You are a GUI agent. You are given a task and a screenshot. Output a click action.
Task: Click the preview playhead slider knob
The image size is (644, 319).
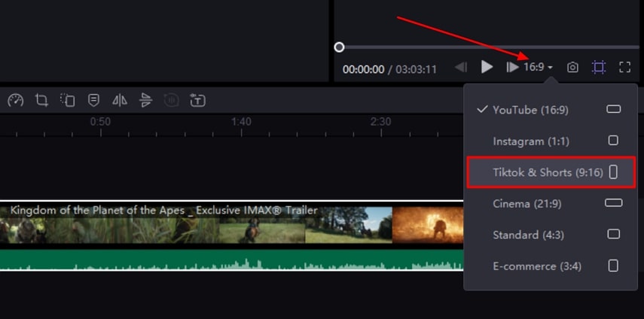[339, 47]
